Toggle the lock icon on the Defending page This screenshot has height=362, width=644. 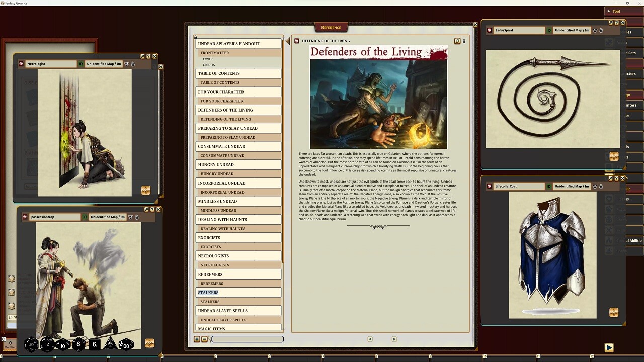464,41
